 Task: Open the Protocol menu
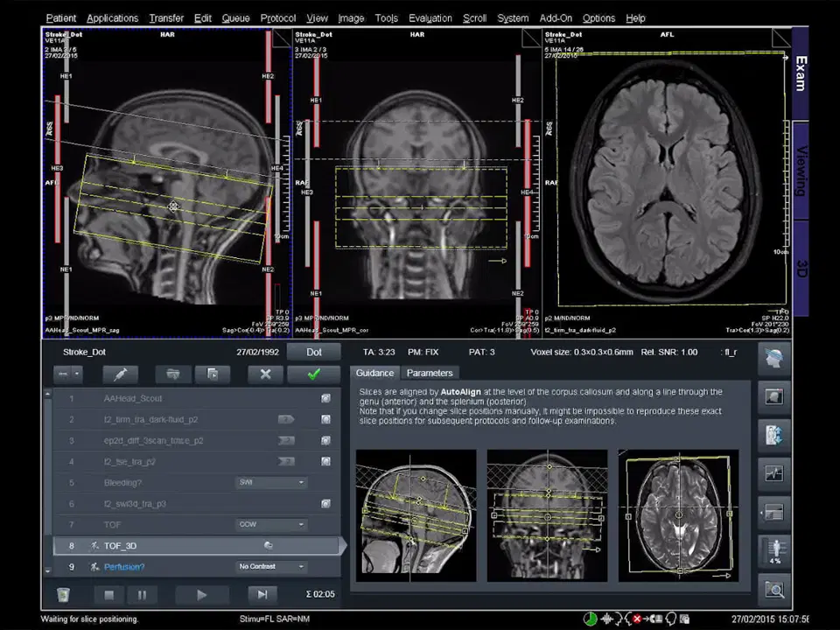[278, 17]
